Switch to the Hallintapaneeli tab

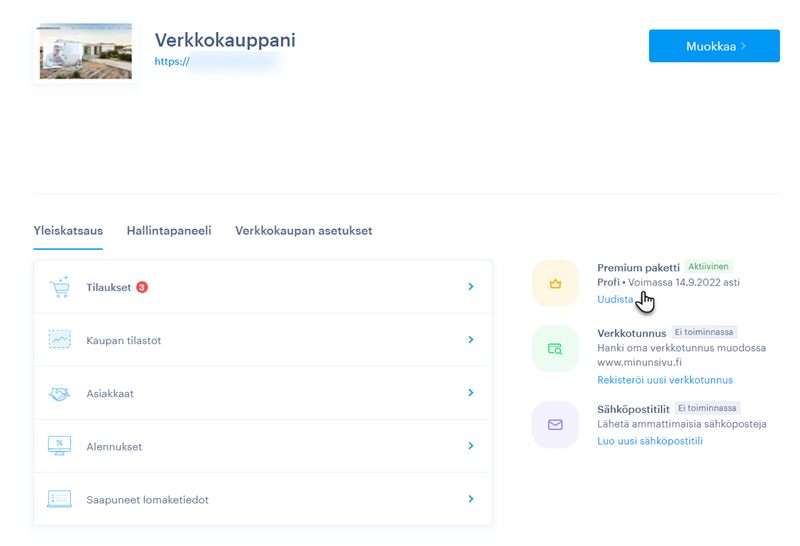coord(169,231)
